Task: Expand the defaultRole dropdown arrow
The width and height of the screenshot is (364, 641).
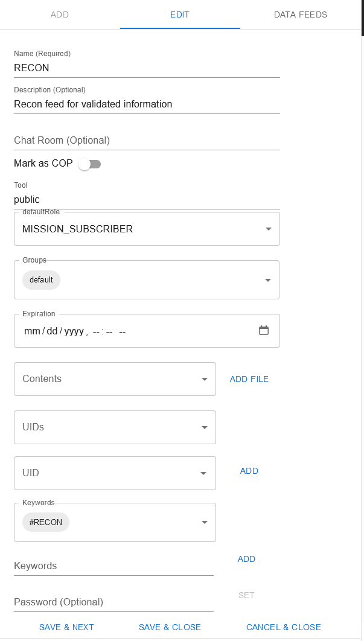Action: click(x=268, y=229)
